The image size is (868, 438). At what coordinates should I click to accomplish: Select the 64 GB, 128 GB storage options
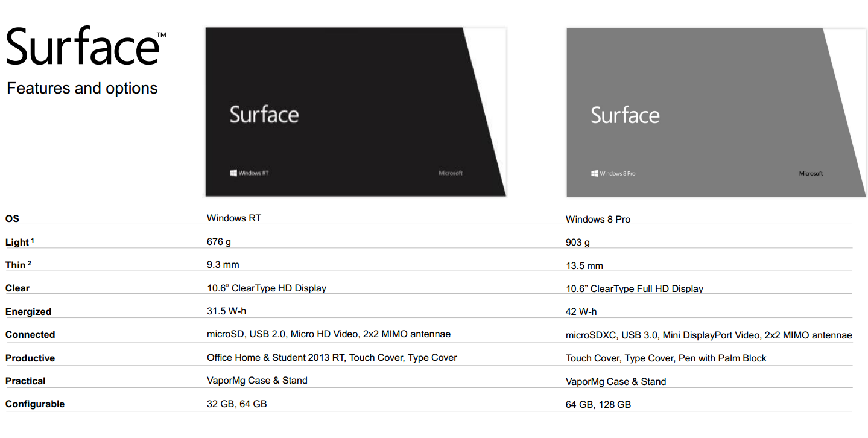coord(598,405)
